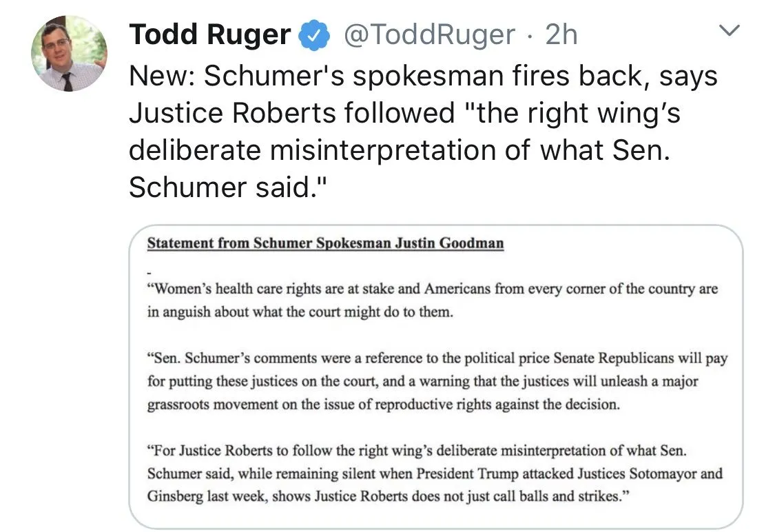
Task: Open Todd Ruger's profile avatar photo
Action: click(x=69, y=54)
